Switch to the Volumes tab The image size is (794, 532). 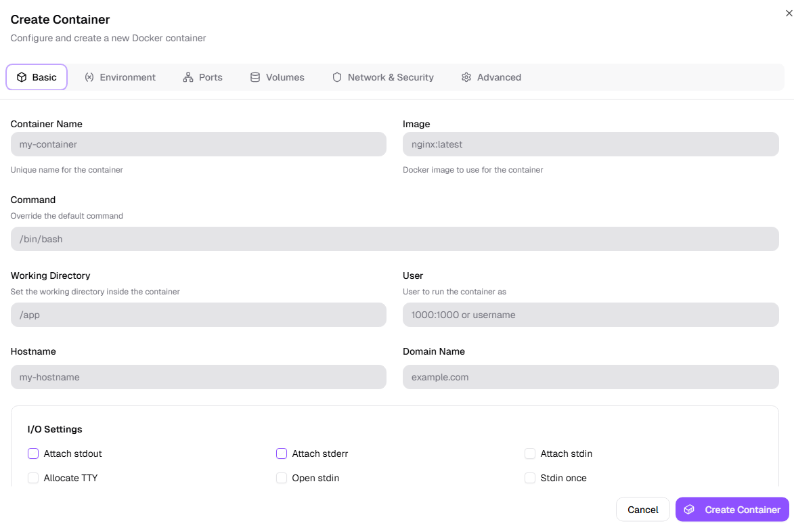(x=278, y=77)
